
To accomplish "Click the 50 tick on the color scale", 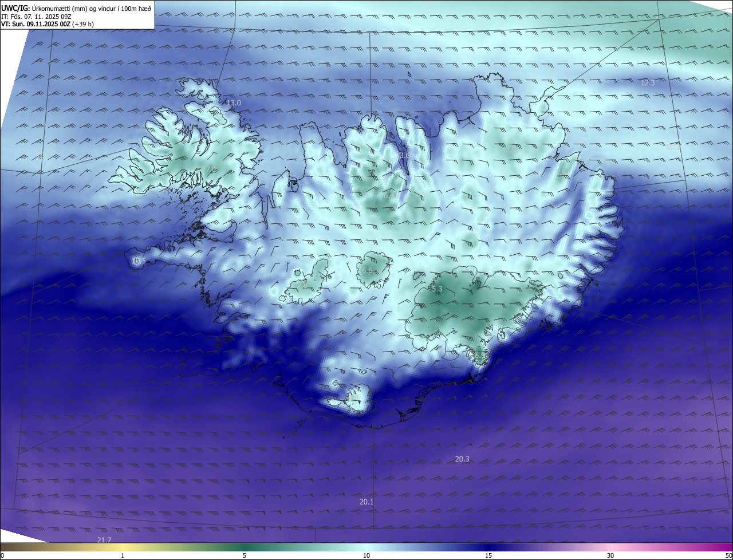I will [x=728, y=556].
